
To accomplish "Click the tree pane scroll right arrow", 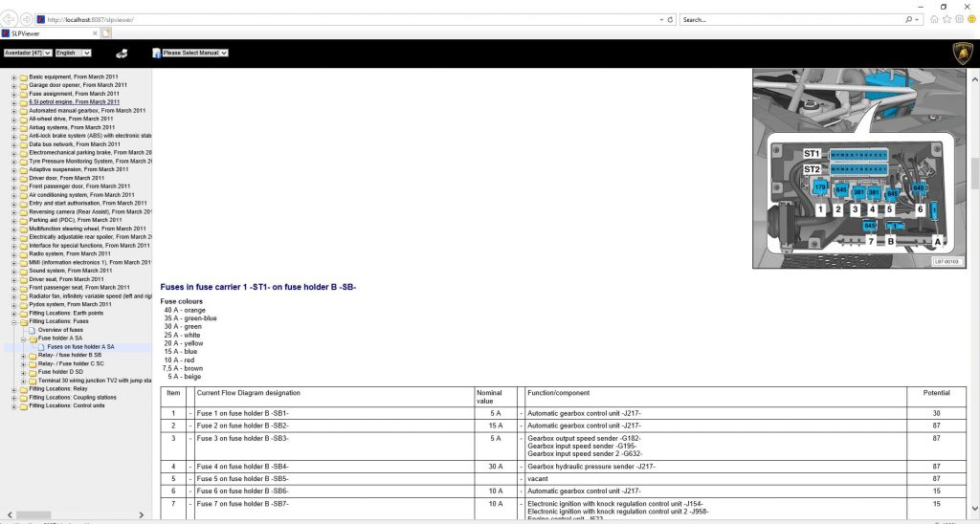I will tap(142, 515).
